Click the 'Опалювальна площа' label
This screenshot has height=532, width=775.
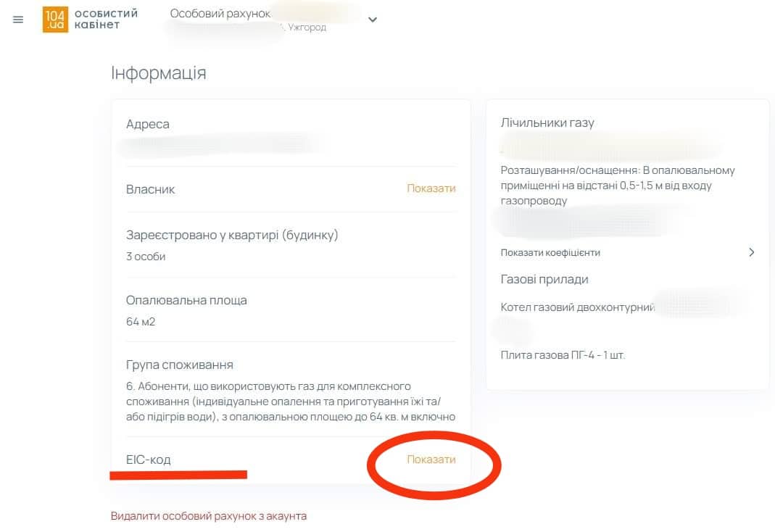click(186, 300)
